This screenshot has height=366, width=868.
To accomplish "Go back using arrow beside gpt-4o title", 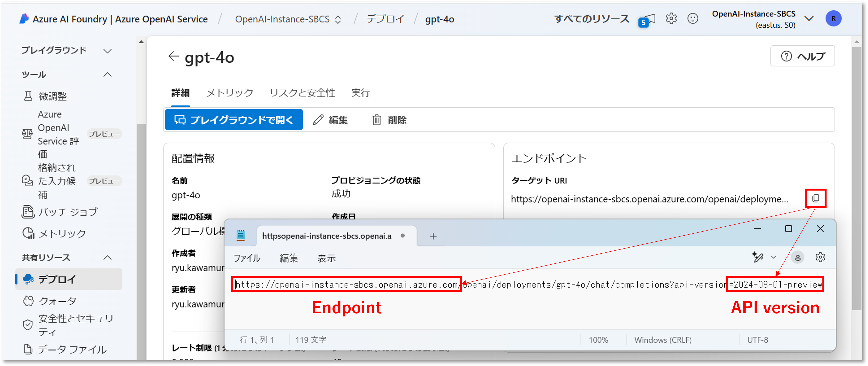I will [x=173, y=56].
